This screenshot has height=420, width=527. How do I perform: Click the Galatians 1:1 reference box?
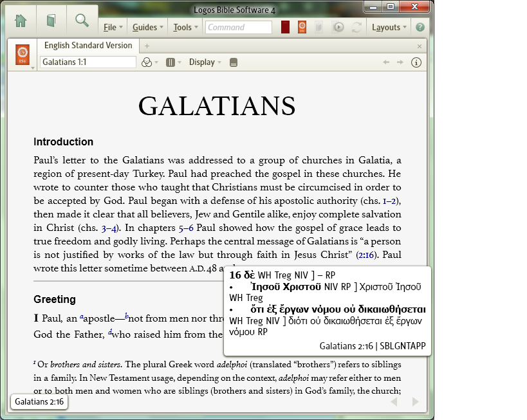tap(88, 62)
